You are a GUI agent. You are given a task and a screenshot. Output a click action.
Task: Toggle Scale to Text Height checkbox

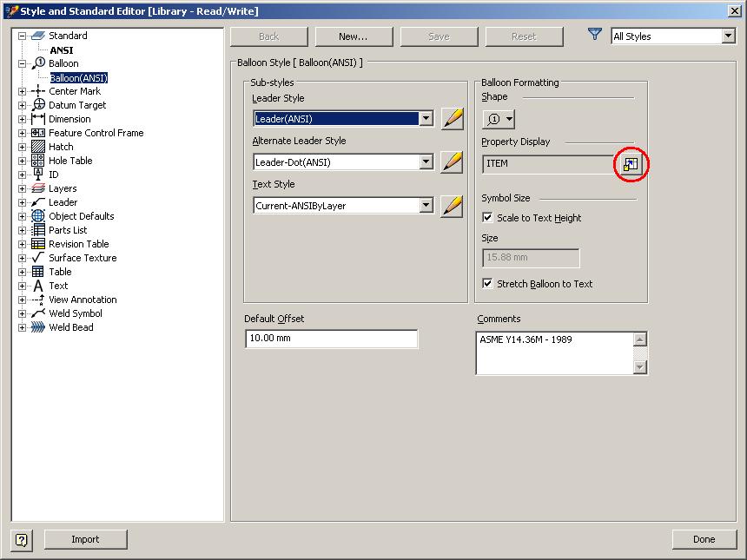pos(487,218)
